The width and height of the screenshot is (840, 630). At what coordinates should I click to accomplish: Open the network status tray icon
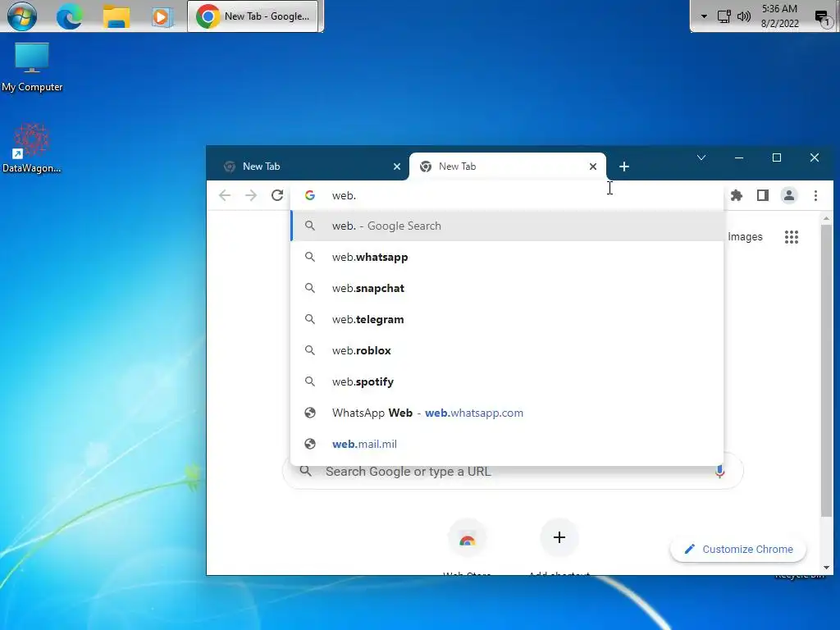click(x=724, y=16)
